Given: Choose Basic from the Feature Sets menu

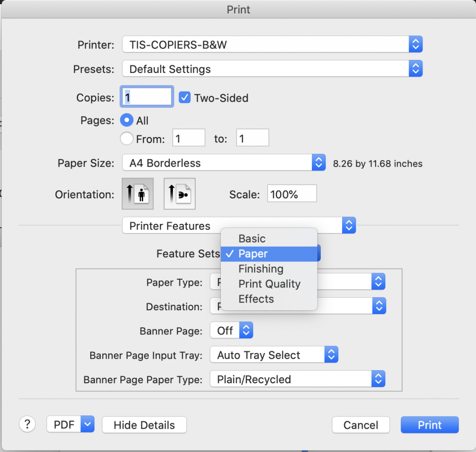Looking at the screenshot, I should click(x=252, y=238).
